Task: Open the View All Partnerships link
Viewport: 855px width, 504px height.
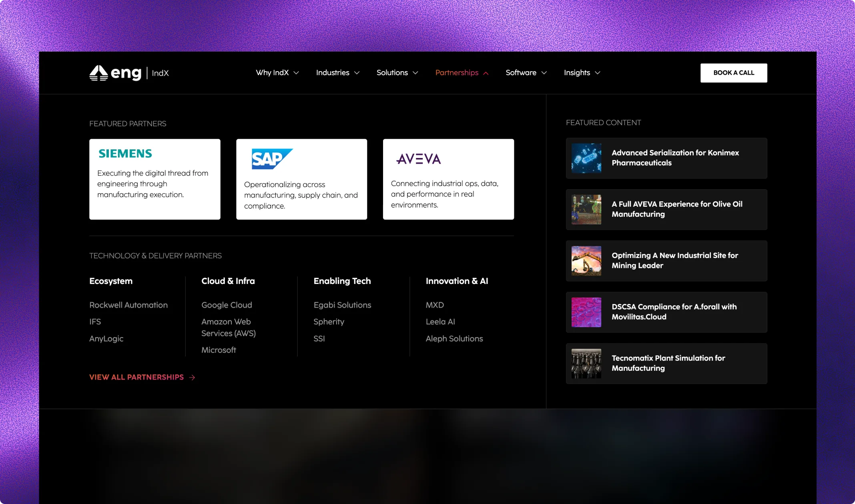Action: [136, 377]
